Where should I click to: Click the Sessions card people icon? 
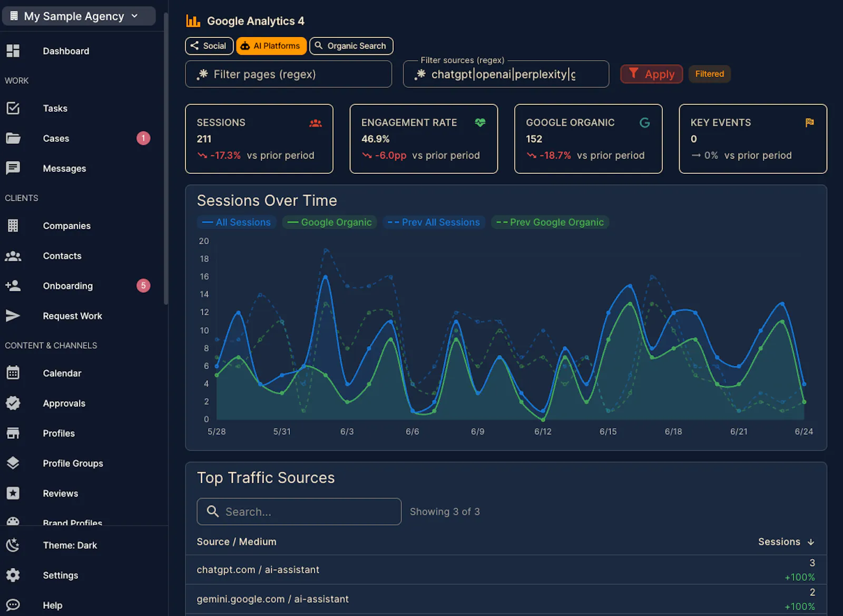pos(316,123)
